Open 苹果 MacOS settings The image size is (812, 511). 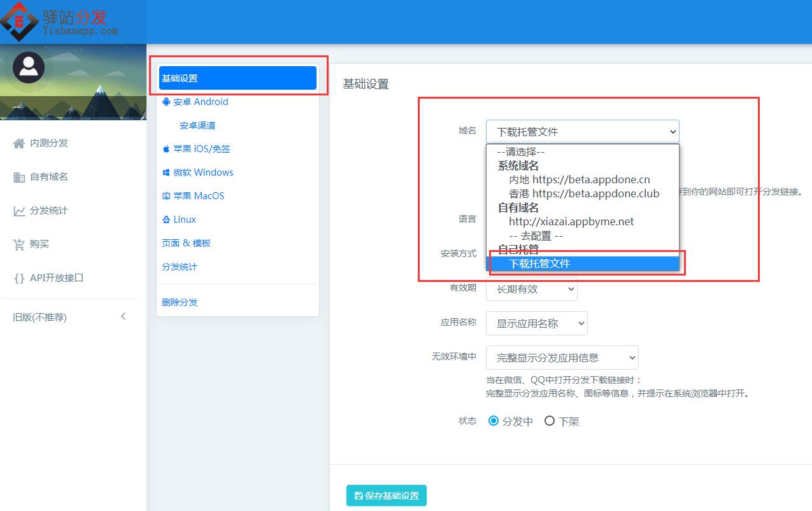[x=199, y=196]
